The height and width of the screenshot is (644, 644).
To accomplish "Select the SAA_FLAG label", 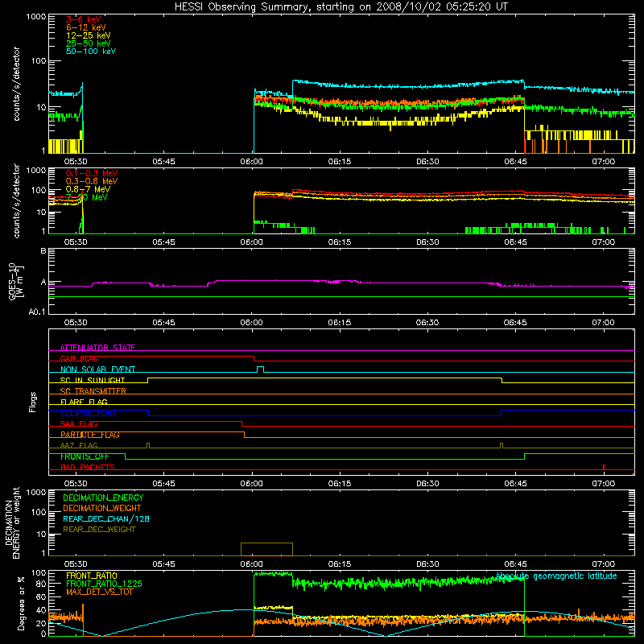I will click(79, 423).
